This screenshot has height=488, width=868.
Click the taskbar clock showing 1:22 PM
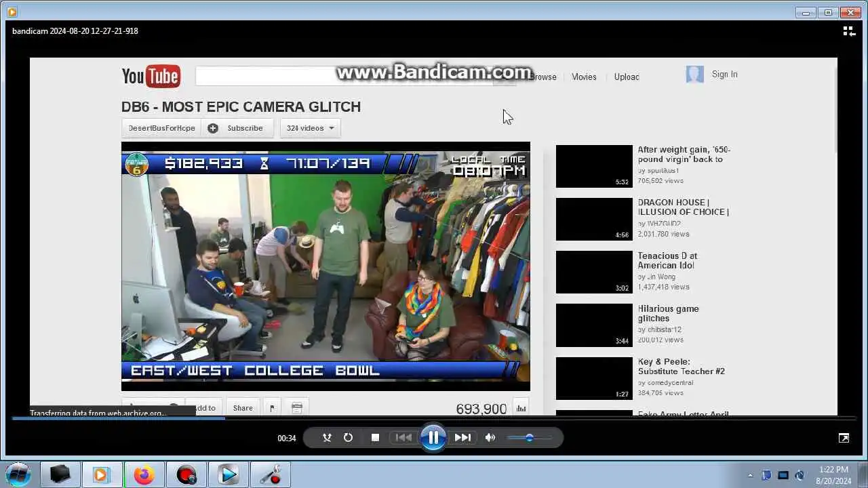click(x=833, y=475)
